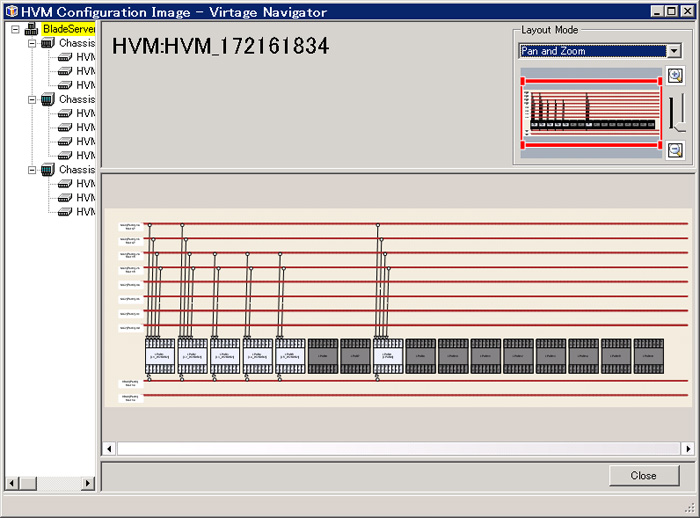The image size is (700, 518).
Task: Select the active LPAR block between gray blocks
Action: [x=388, y=356]
